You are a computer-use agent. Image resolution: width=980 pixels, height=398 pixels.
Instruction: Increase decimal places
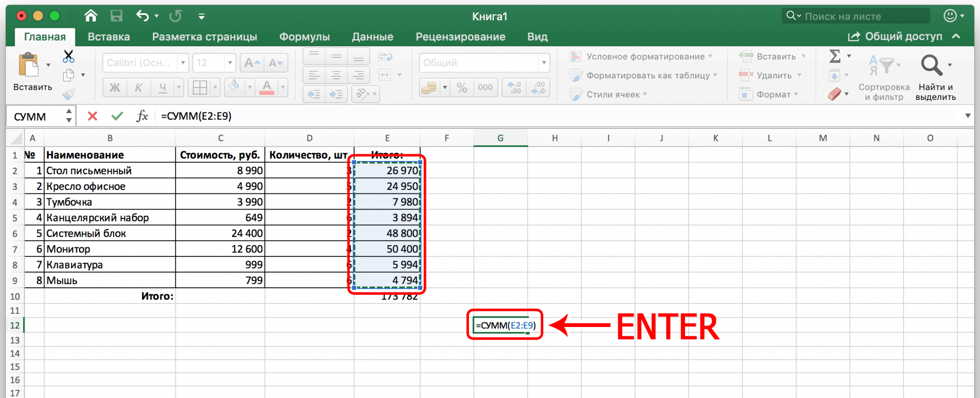click(x=514, y=88)
